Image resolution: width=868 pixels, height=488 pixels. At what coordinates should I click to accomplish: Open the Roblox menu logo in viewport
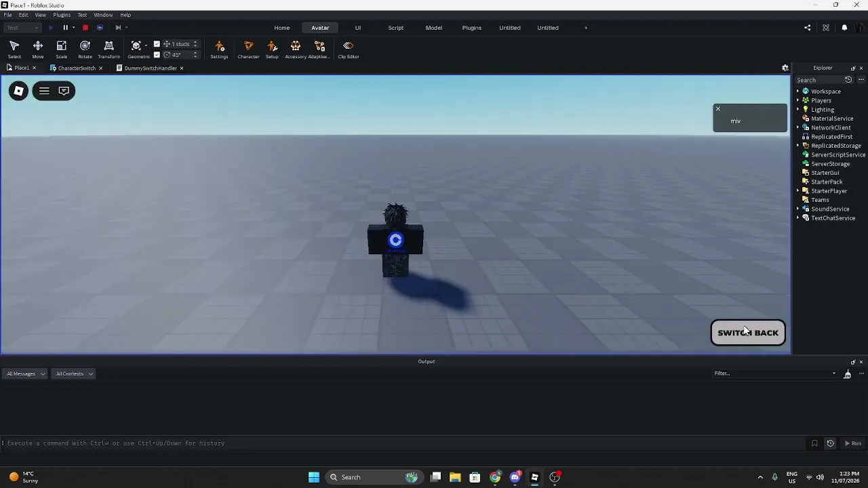(x=19, y=91)
